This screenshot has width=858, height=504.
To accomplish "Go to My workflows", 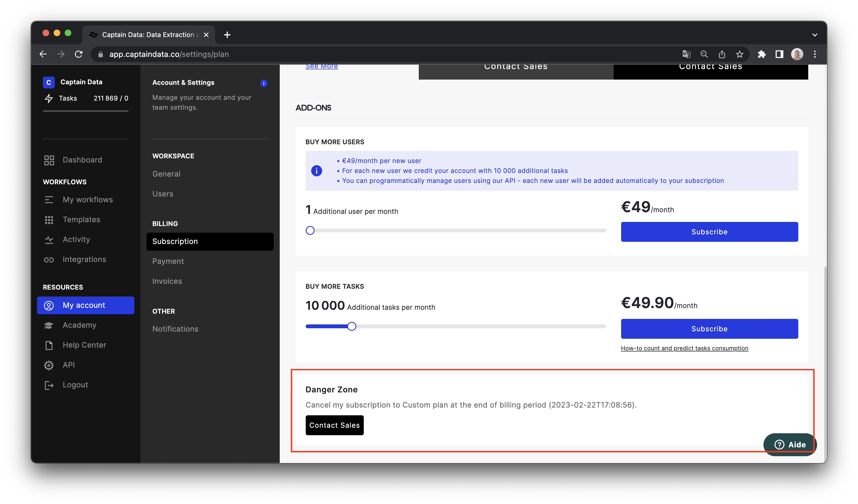I will pos(85,200).
